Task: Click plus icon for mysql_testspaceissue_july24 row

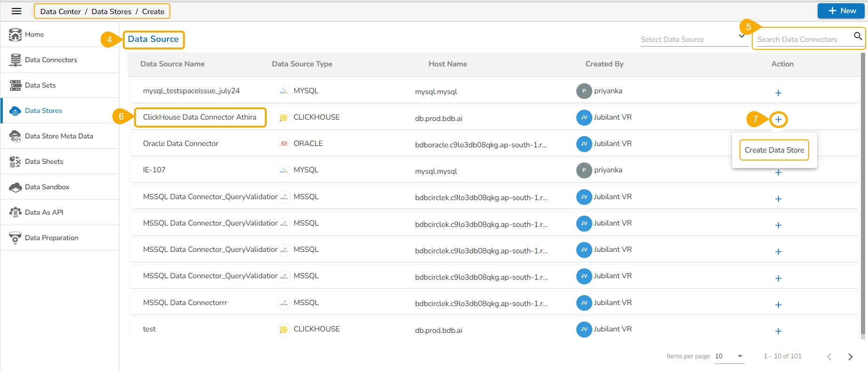Action: (x=778, y=93)
